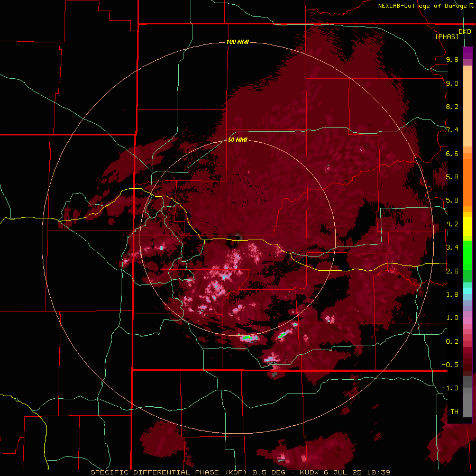Click the 9.0 scale label
Viewport: 476px width, 476px height.
pyautogui.click(x=452, y=83)
